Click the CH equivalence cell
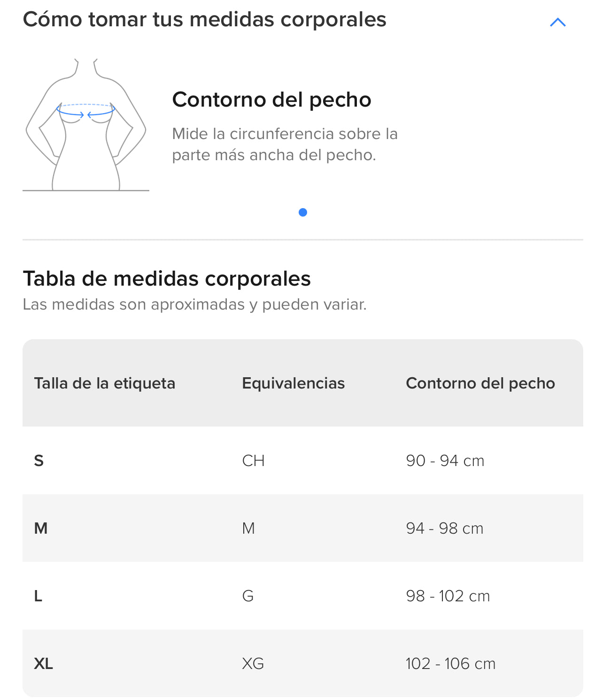595x700 pixels. pyautogui.click(x=253, y=461)
